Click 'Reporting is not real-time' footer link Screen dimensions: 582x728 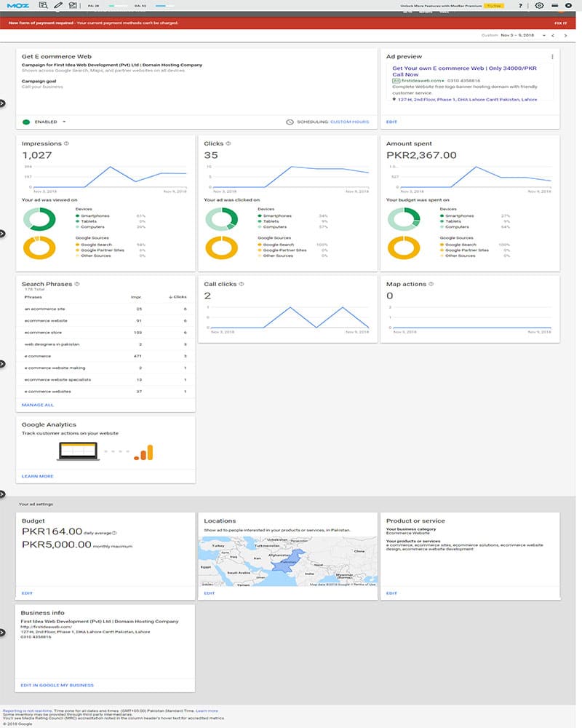(28, 711)
